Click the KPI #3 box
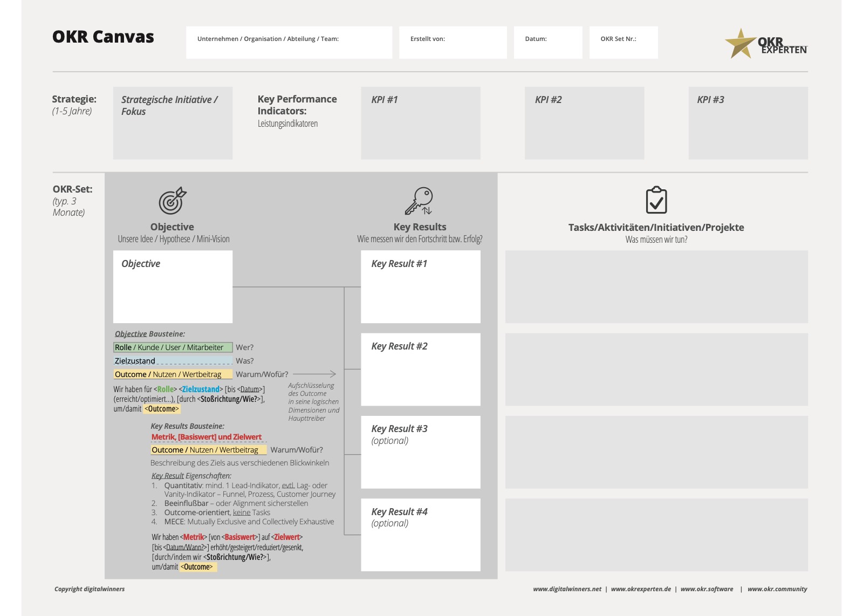The image size is (863, 616). click(748, 123)
